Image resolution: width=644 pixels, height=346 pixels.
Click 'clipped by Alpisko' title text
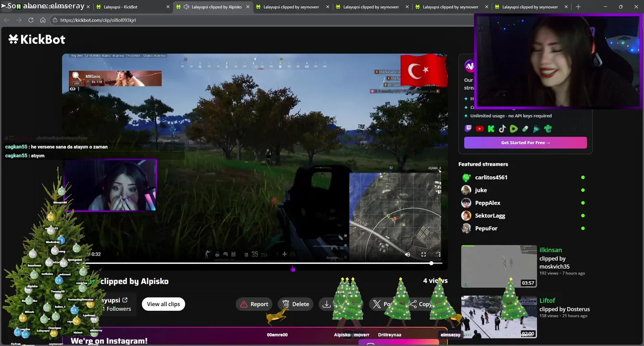[135, 281]
